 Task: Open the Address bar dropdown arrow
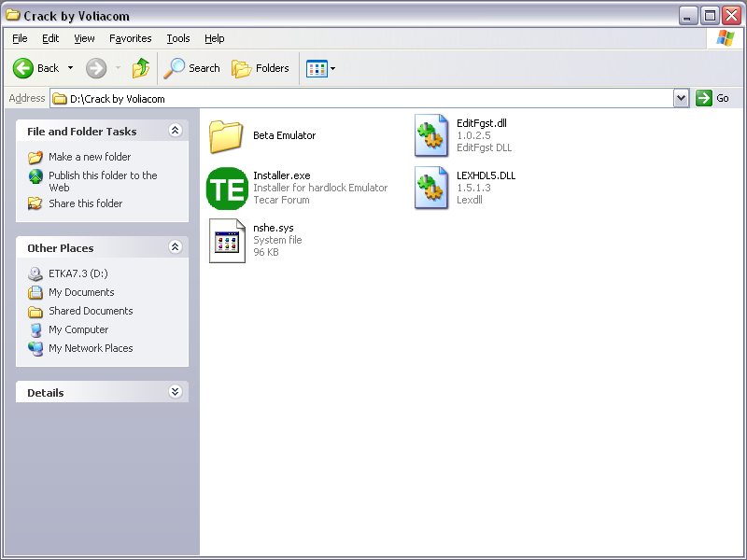point(681,98)
